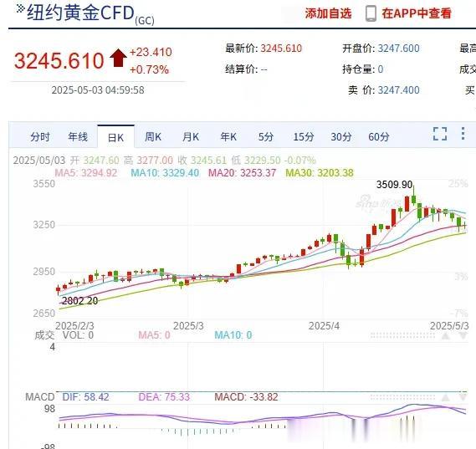Screen dimensions: 476x449
Task: Click phone icon beside 在APP中查看
Action: click(371, 13)
